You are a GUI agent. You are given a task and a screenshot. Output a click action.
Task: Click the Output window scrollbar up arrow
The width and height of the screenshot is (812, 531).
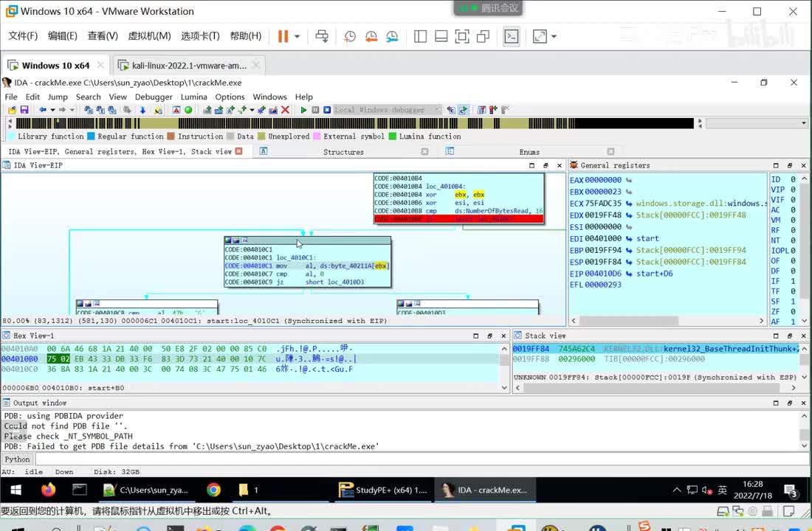point(804,416)
